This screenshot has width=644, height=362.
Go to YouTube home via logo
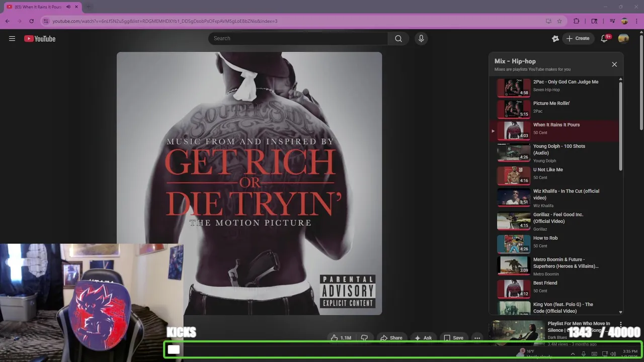[40, 39]
